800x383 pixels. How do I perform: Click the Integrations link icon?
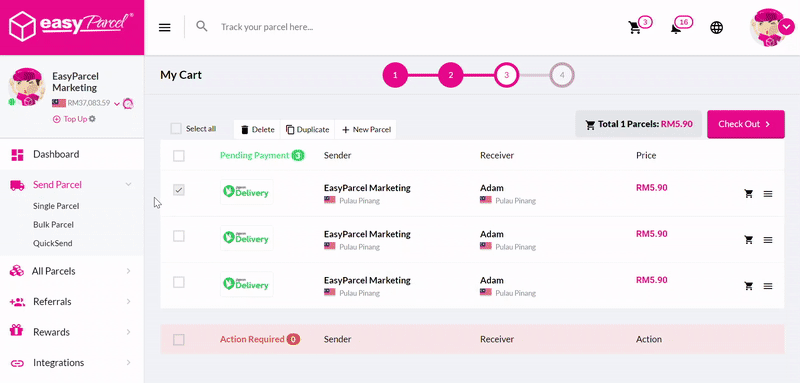coord(17,363)
